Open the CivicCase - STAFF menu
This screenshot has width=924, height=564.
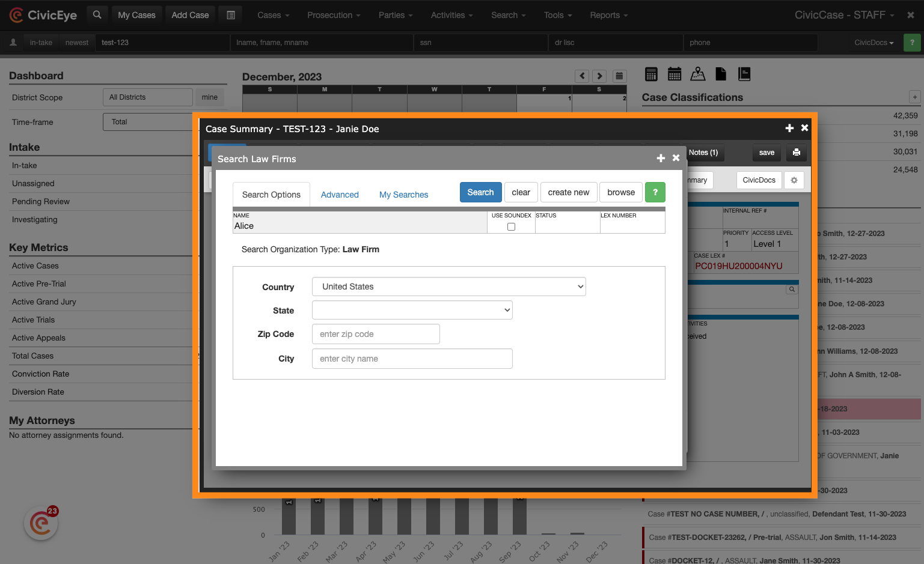pos(845,15)
